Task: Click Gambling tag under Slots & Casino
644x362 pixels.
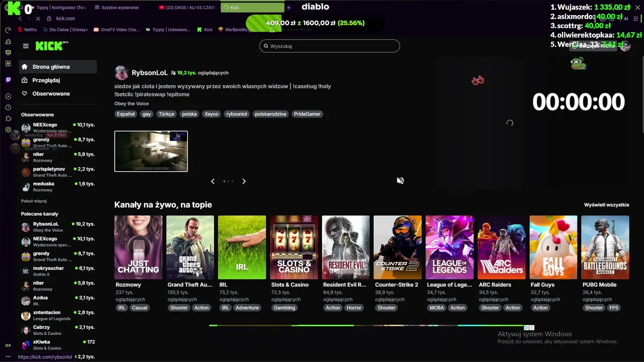Action: [x=284, y=308]
